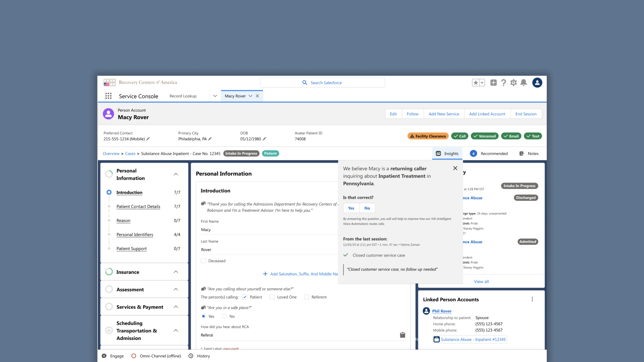Open the Phil Rover linked account
This screenshot has height=362, width=644.
point(442,311)
